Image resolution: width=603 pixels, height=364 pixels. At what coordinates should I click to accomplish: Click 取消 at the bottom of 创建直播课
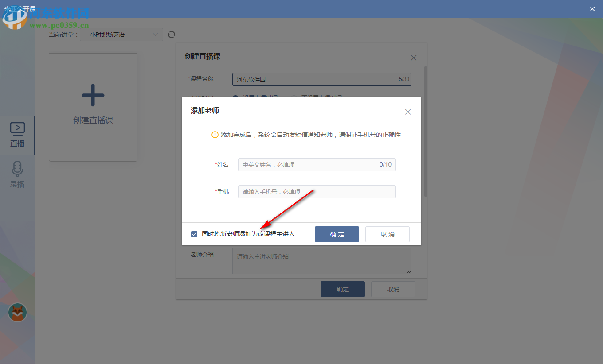(393, 289)
